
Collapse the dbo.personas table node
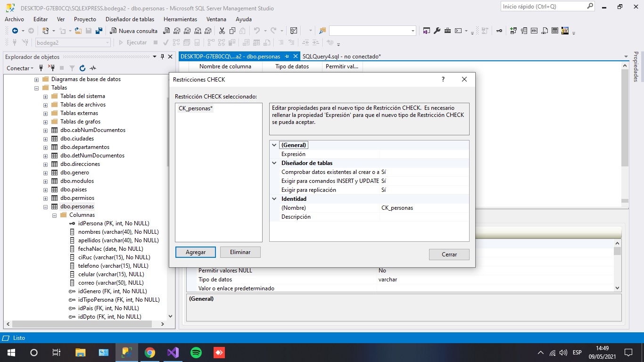point(46,206)
